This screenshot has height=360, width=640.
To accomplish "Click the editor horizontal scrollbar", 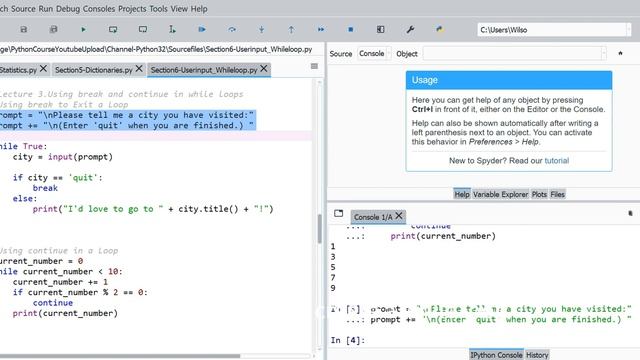I will tap(120, 356).
